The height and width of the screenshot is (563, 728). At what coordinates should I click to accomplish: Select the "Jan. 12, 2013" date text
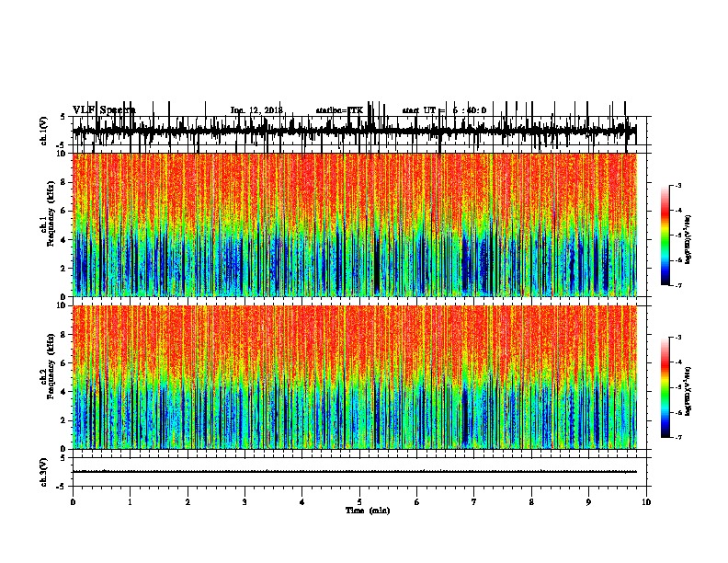(x=256, y=110)
